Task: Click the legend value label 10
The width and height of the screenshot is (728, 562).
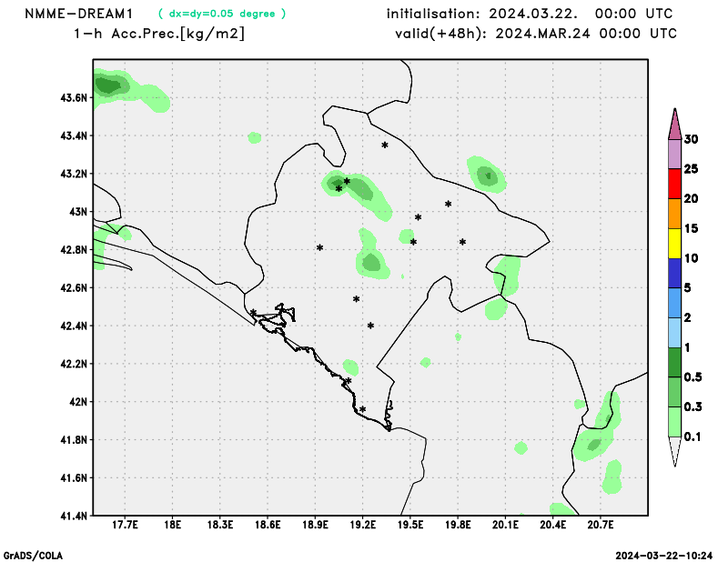Action: point(692,258)
